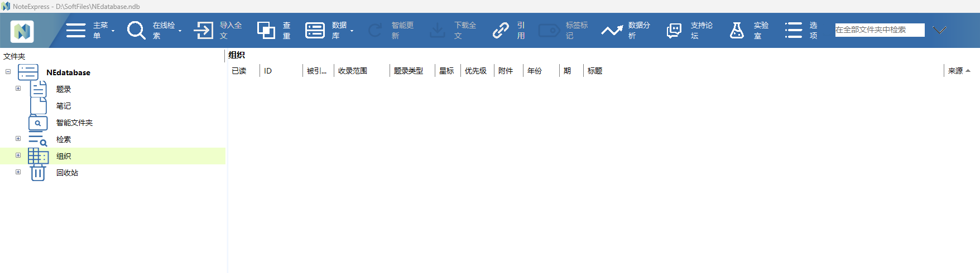Viewport: 980px width, 273px height.
Task: Click the 查重 duplicate-check icon
Action: pos(266,30)
